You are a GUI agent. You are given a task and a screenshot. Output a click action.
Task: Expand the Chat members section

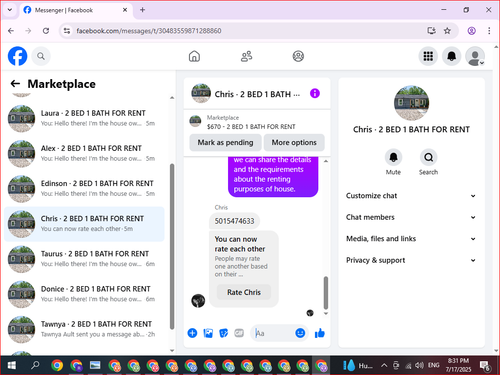click(411, 217)
